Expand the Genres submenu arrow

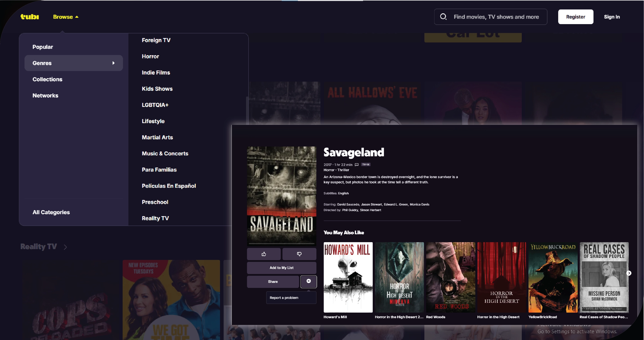[114, 63]
